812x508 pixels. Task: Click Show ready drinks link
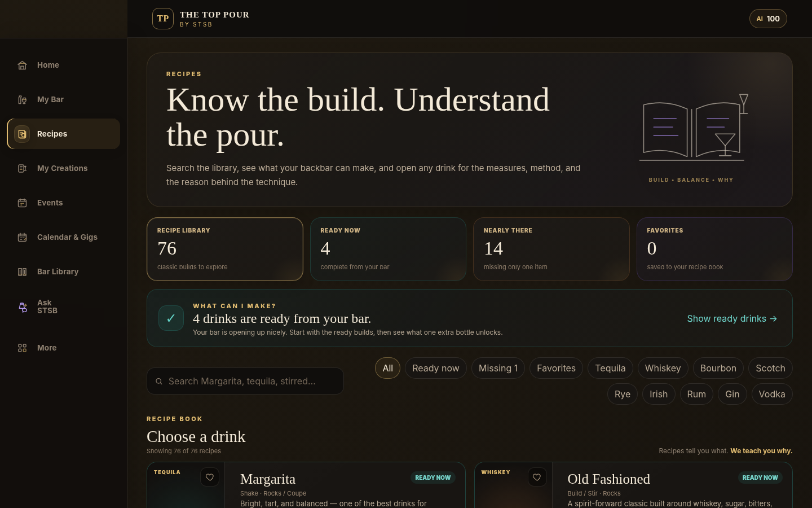(732, 318)
